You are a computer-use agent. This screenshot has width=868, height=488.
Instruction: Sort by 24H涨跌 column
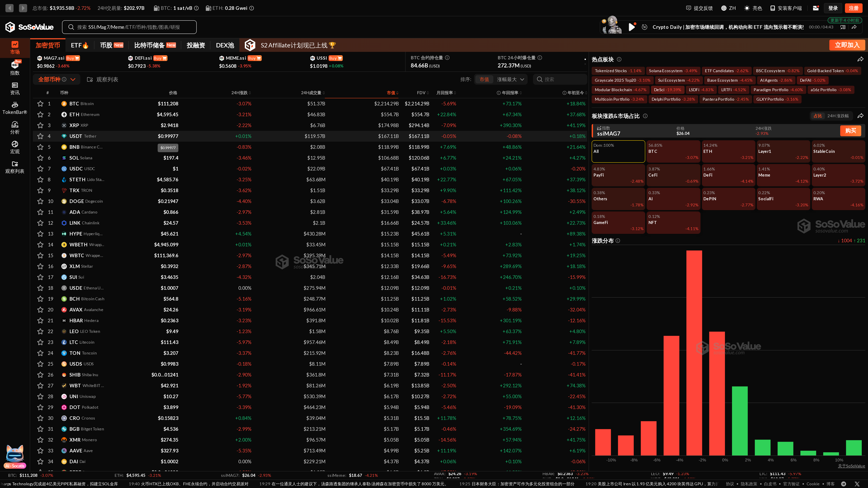[x=241, y=93]
